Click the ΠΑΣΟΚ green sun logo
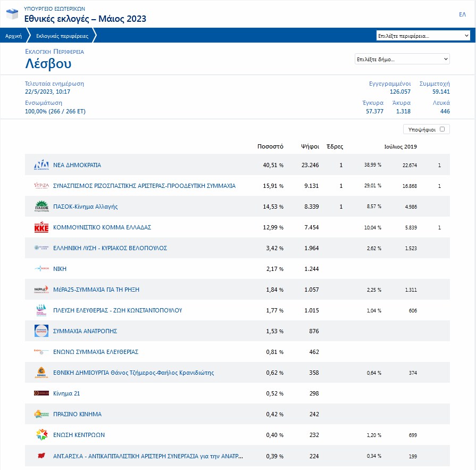This screenshot has width=476, height=470. pyautogui.click(x=41, y=207)
